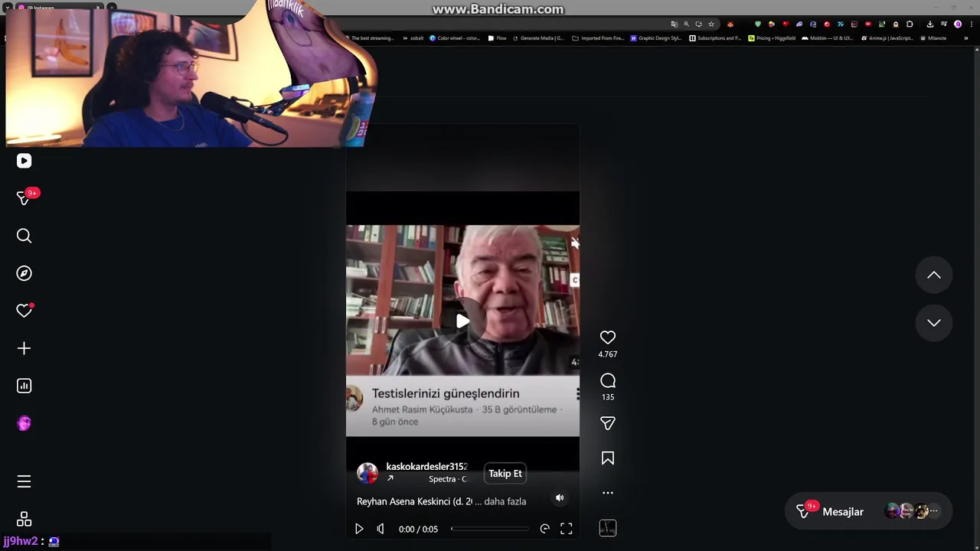Screen dimensions: 980x551
Task: Open the dashboard chart icon in the sidebar
Action: [24, 386]
